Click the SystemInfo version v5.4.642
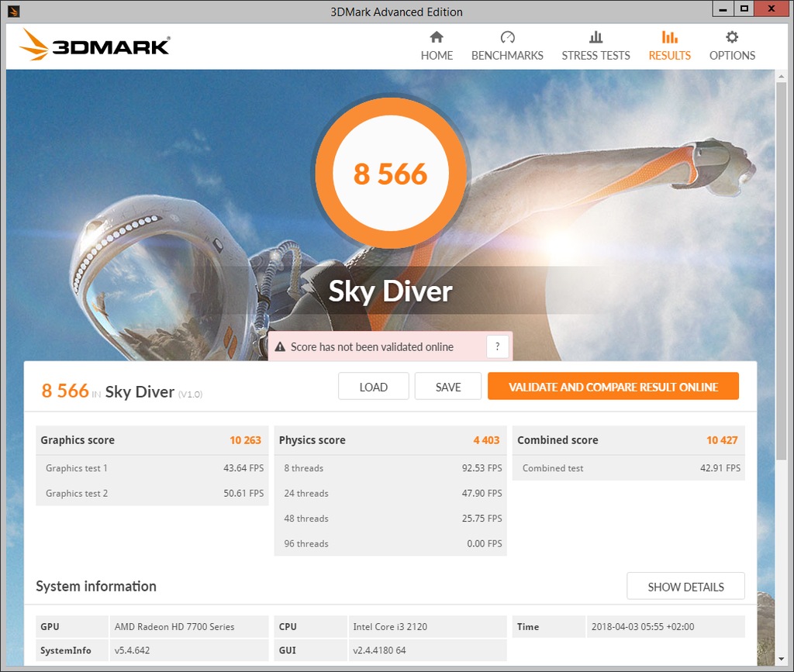 click(132, 651)
